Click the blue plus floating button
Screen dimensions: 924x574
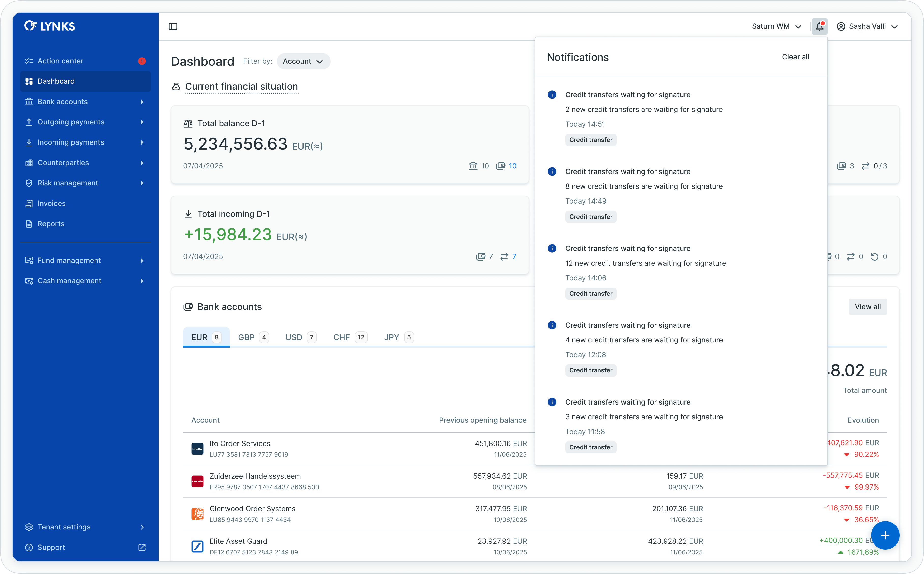tap(885, 535)
